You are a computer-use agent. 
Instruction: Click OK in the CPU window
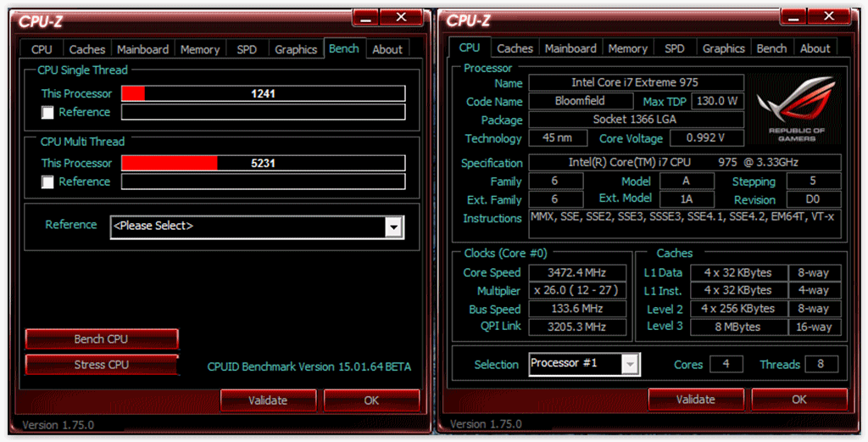click(x=799, y=399)
